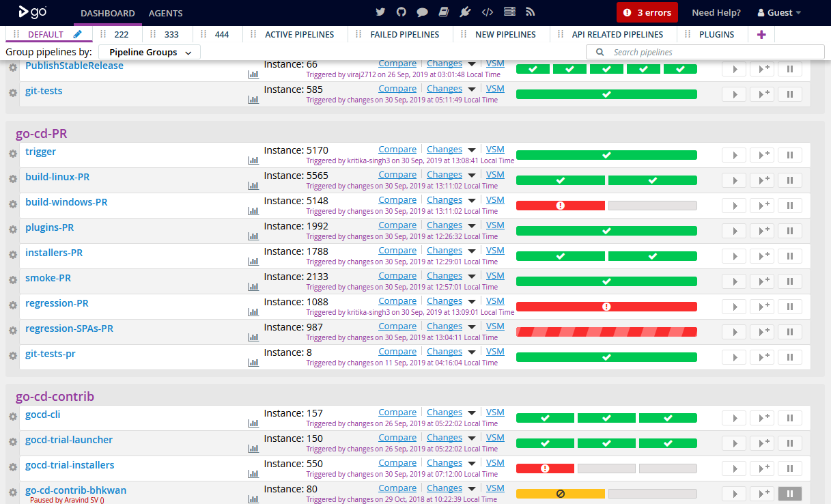Pause the trigger pipeline
The width and height of the screenshot is (831, 504).
point(790,155)
